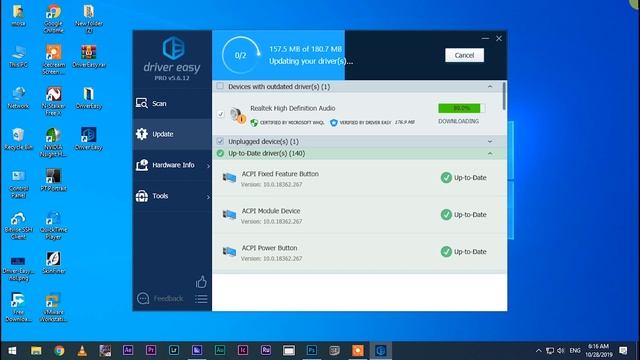The height and width of the screenshot is (360, 640).
Task: Collapse the outdated drivers section
Action: (490, 87)
